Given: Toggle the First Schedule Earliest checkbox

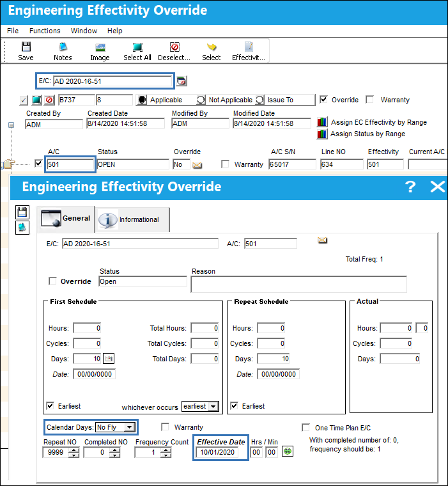Looking at the screenshot, I should pos(50,405).
